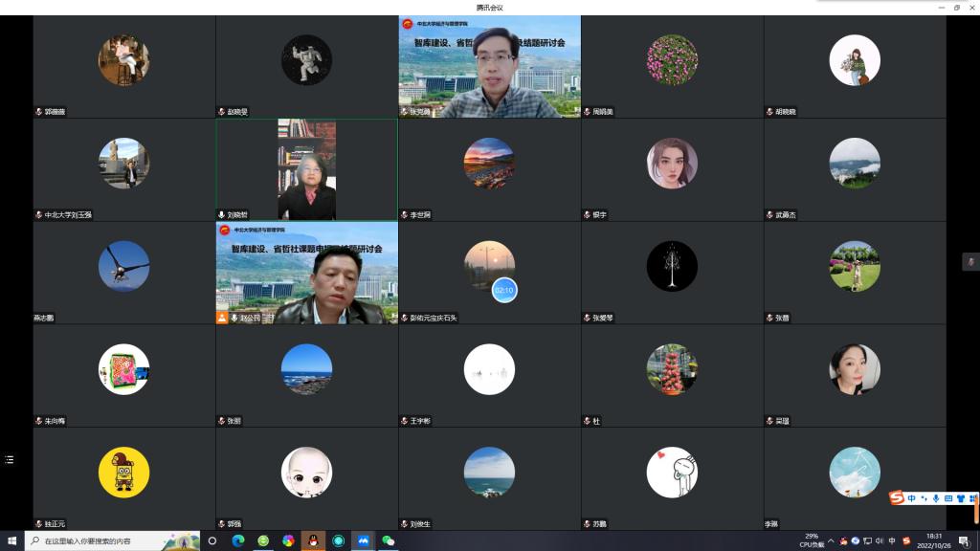The width and height of the screenshot is (980, 551).
Task: Click 独正元 yellow SpongeBob avatar
Action: pyautogui.click(x=123, y=473)
